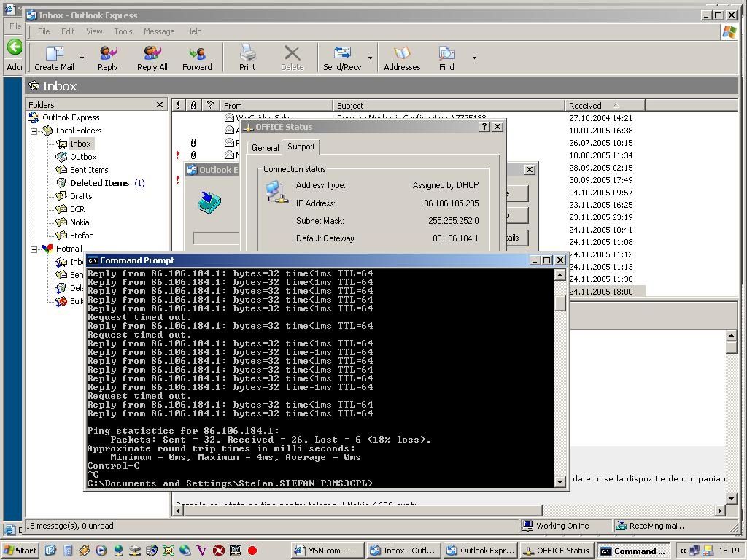Click the Find toolbar icon

446,58
